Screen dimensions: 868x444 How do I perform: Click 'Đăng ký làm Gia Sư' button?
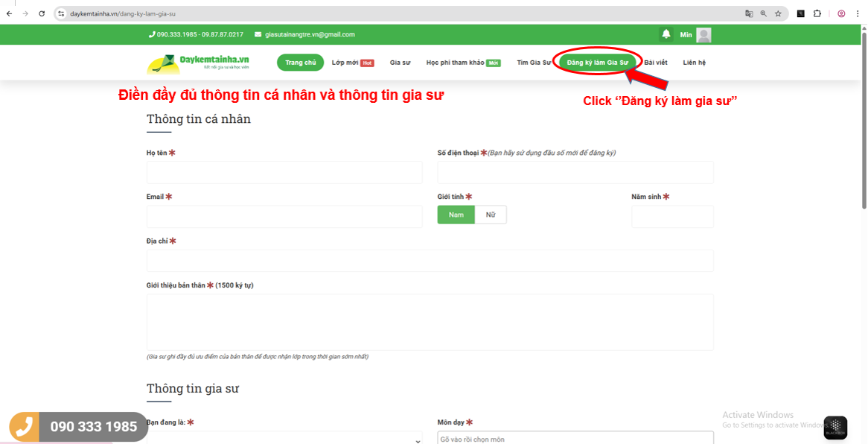pos(597,63)
